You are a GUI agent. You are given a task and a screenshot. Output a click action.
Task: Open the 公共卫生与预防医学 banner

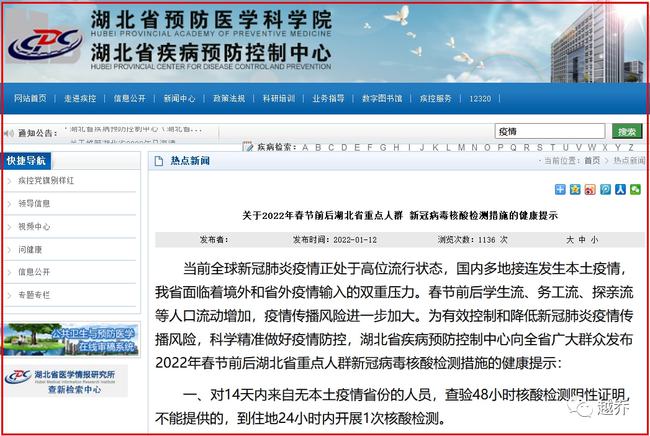70,339
